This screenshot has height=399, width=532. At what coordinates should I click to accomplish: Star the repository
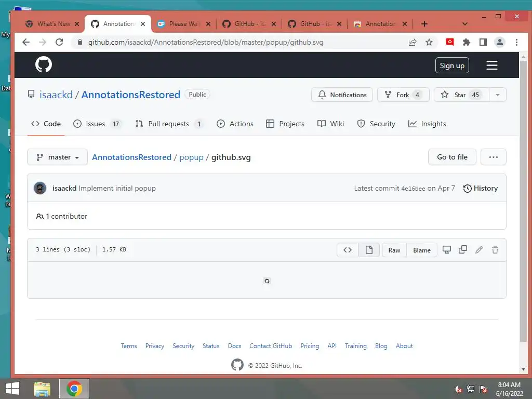pos(461,95)
